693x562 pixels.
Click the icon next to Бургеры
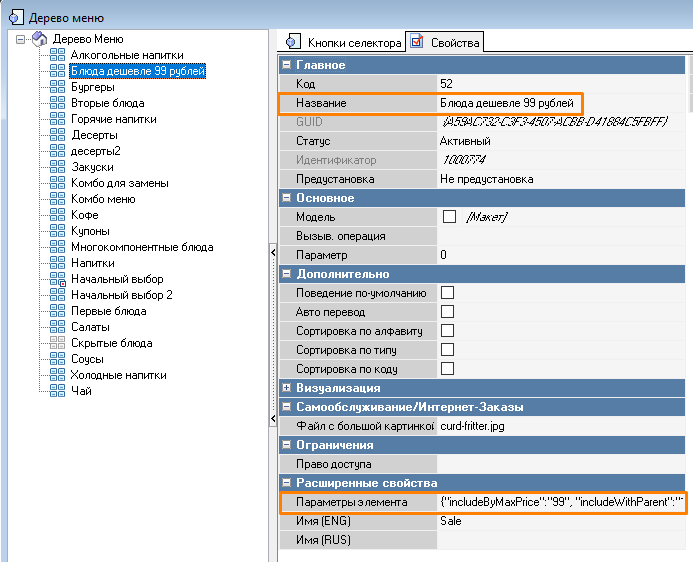pos(57,87)
